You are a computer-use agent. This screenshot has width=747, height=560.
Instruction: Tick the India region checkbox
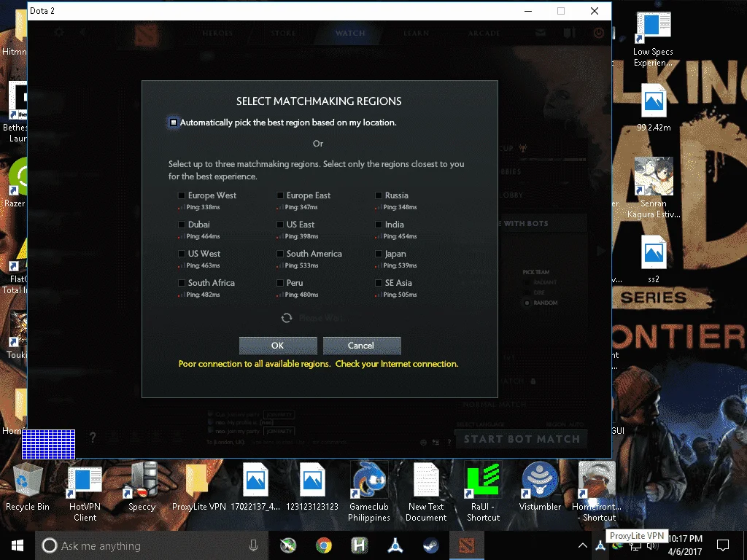379,225
